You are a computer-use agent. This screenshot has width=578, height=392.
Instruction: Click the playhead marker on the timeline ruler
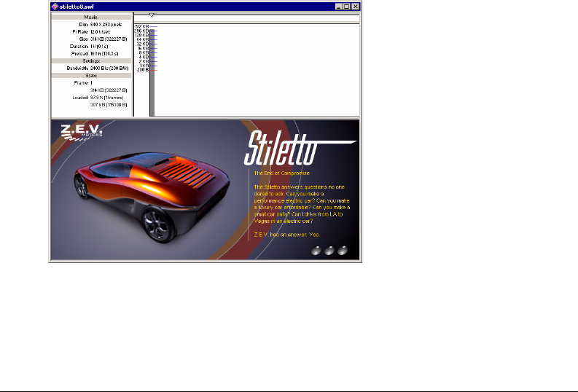click(x=152, y=15)
